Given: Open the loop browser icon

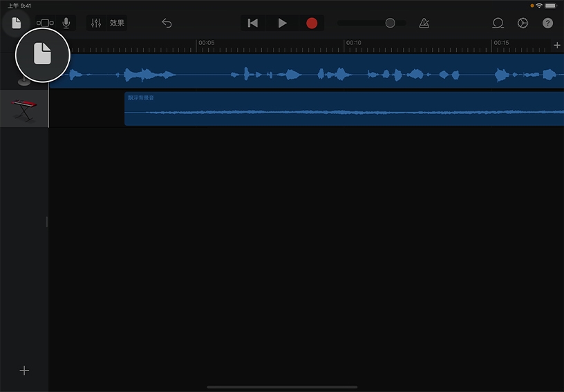Looking at the screenshot, I should (498, 23).
